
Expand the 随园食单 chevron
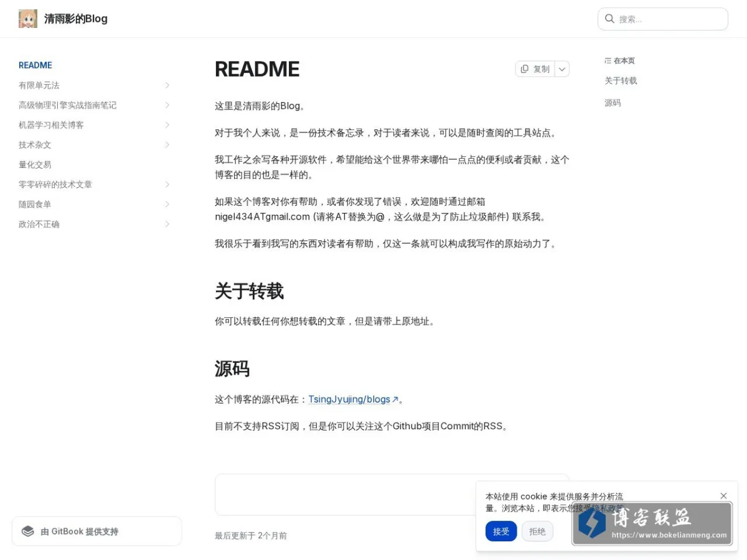click(x=167, y=204)
